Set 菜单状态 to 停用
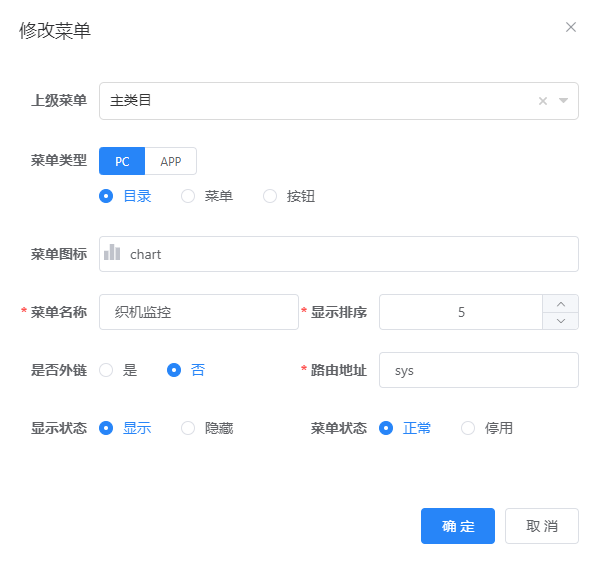 487,428
